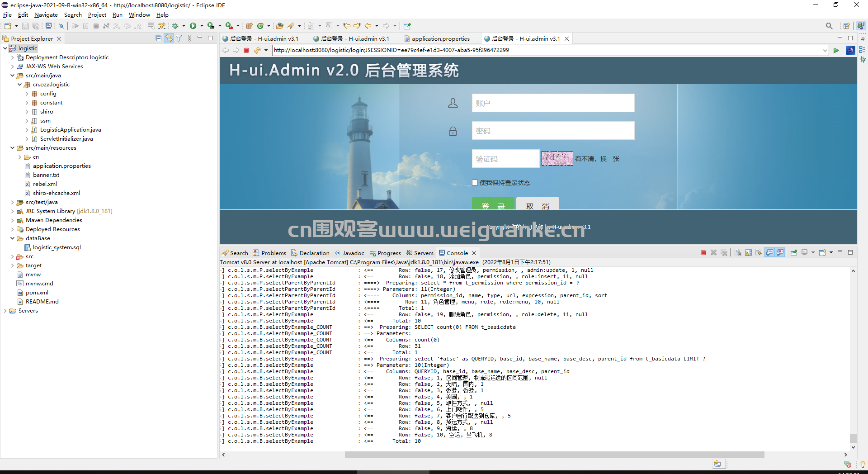Terminate the Tomcat console with red stop
Screen dimensions: 868x474
(703, 252)
